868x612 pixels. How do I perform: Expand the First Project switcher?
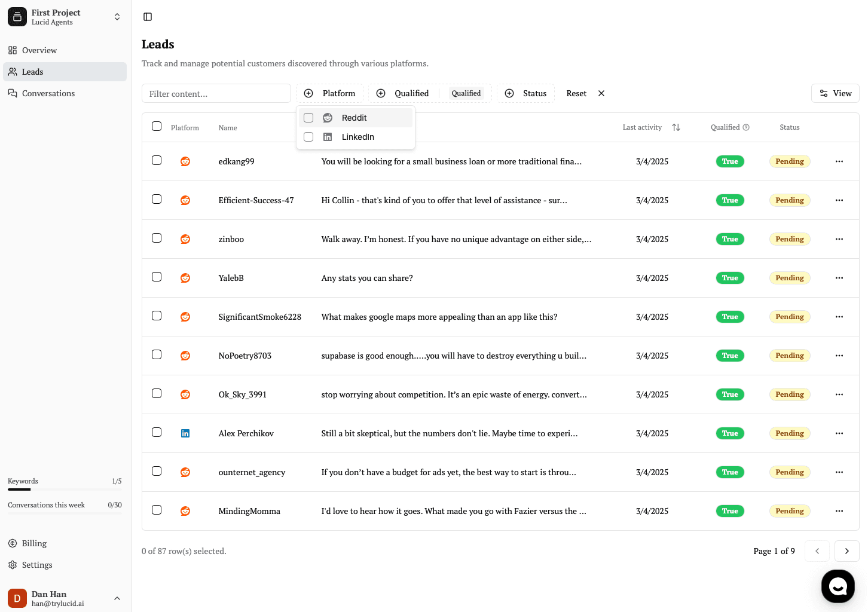(117, 17)
